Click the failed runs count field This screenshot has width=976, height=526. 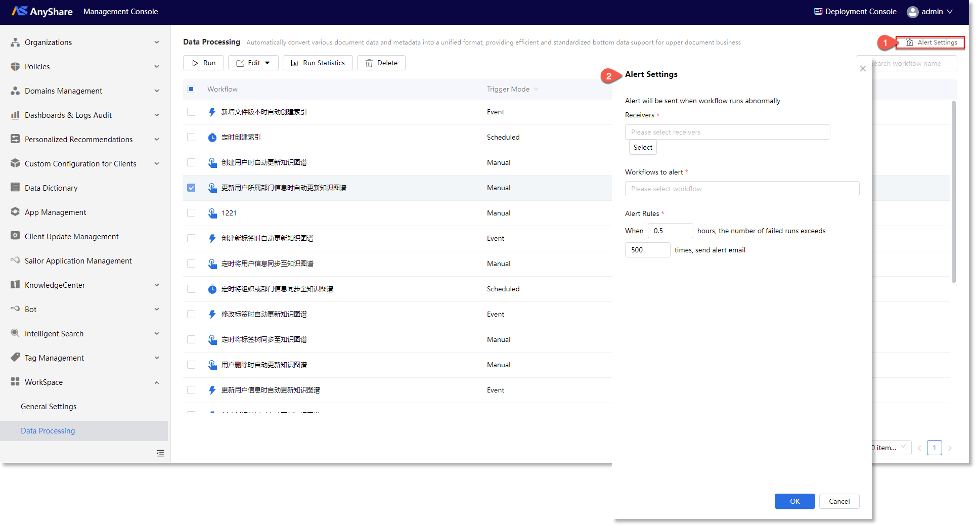click(647, 250)
